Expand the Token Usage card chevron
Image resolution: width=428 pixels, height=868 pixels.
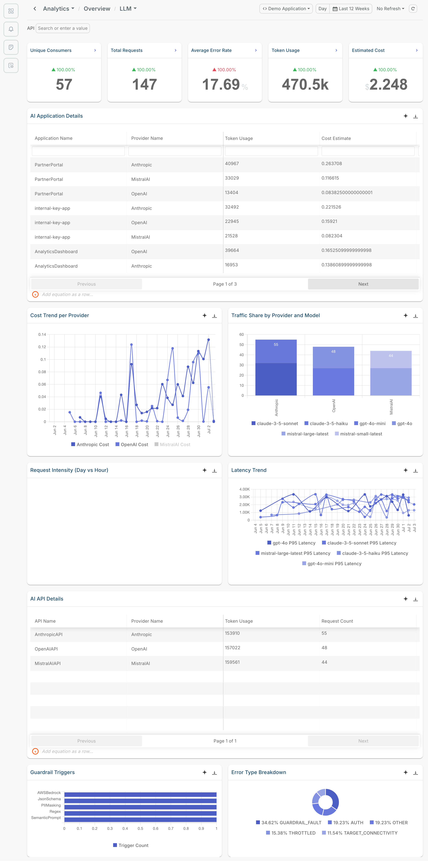(336, 50)
